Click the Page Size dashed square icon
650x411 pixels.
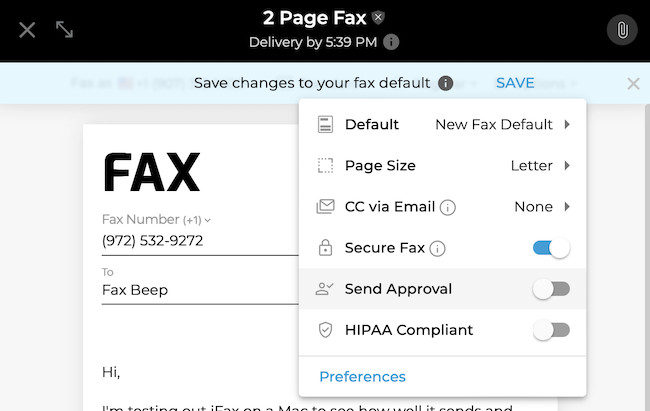pos(325,165)
